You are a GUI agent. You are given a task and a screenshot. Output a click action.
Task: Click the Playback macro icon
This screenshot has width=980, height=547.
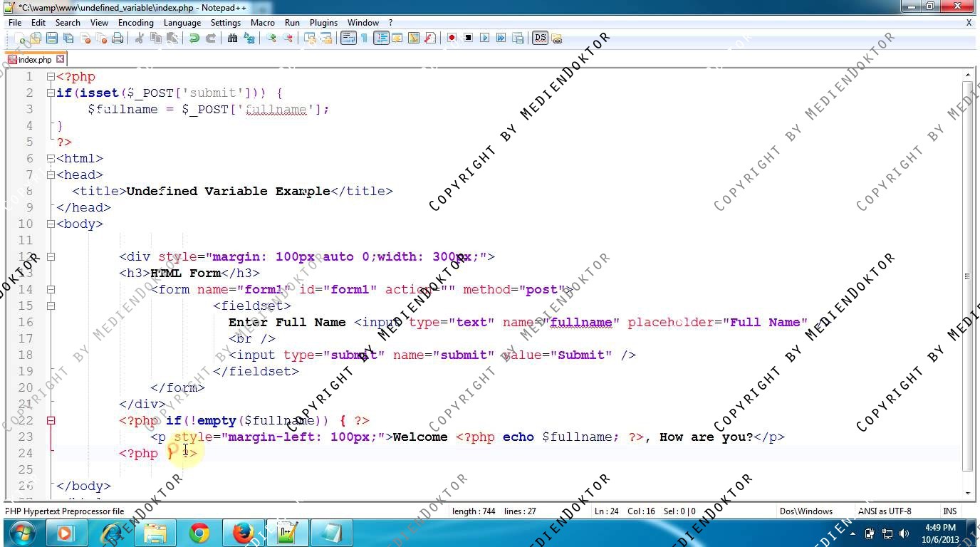485,38
